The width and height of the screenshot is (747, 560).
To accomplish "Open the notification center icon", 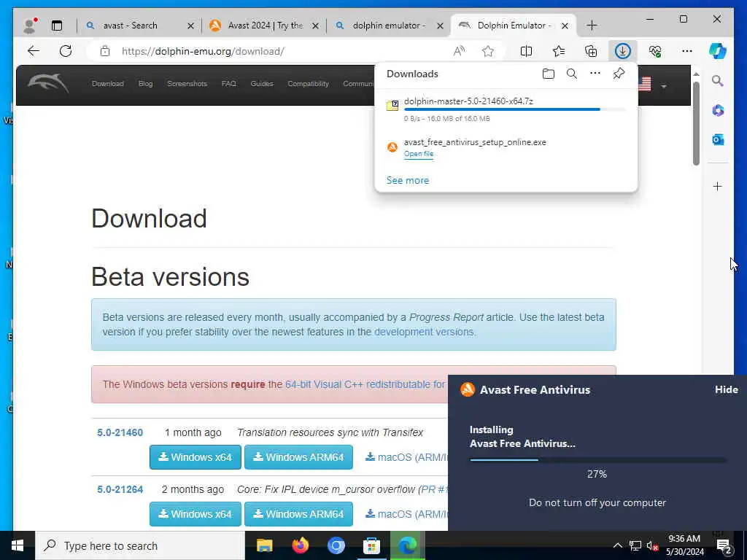I will coord(724,545).
